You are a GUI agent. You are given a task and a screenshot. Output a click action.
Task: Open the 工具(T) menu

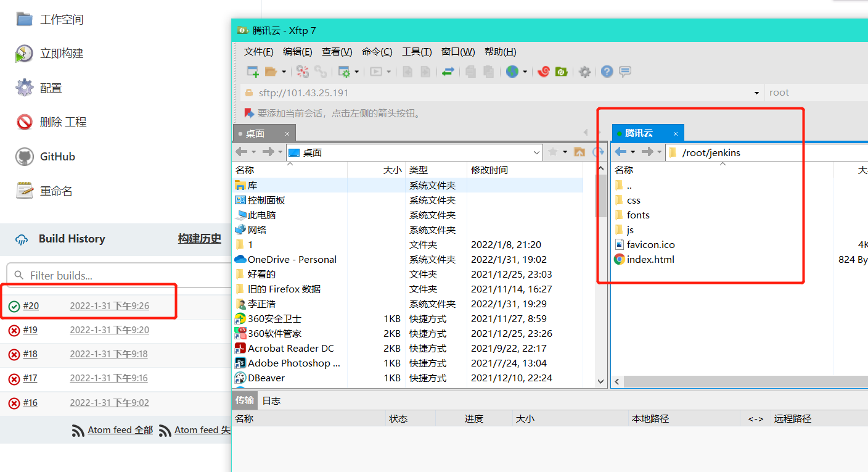(x=417, y=52)
